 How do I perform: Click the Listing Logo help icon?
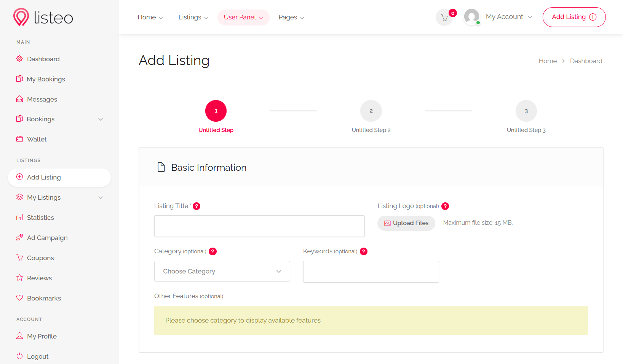pos(445,206)
